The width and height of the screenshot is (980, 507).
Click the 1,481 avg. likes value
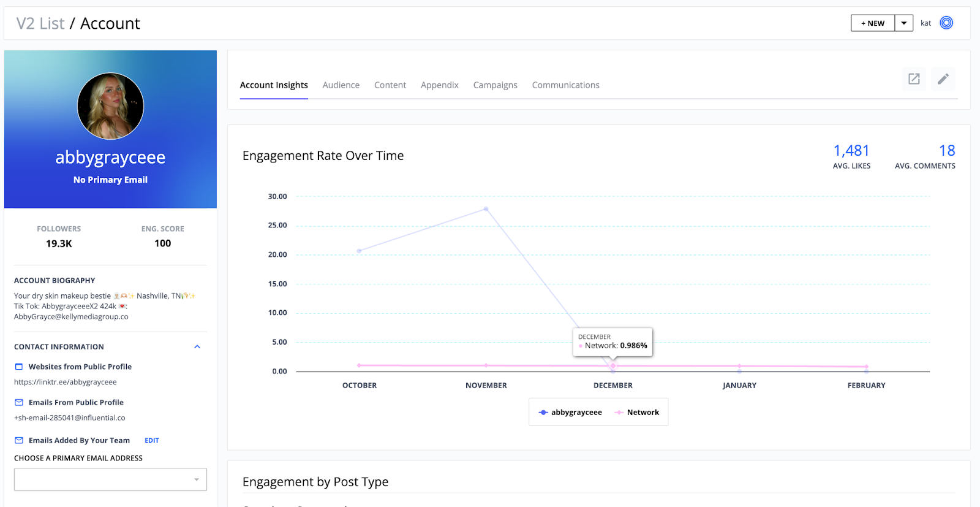[x=851, y=150]
